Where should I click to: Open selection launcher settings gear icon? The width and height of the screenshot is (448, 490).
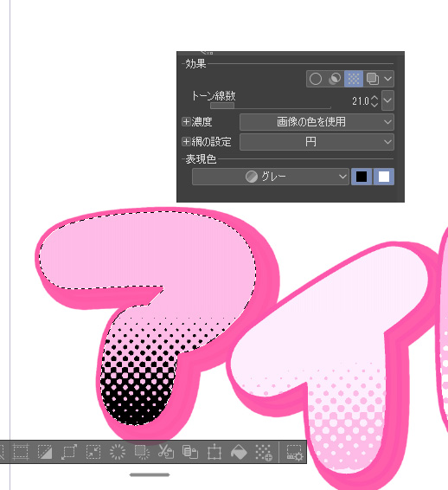(x=294, y=453)
